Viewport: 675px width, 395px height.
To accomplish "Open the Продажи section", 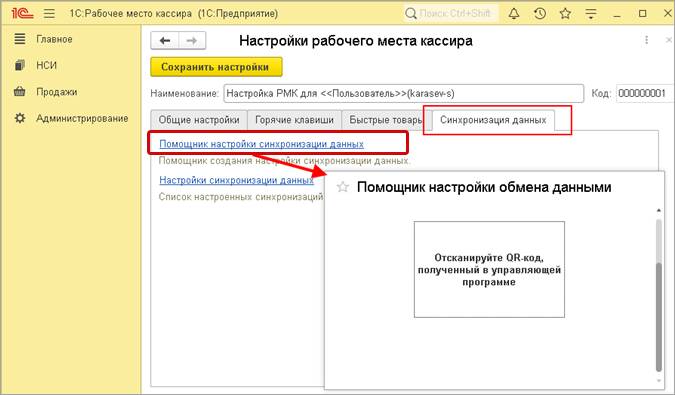I will [x=56, y=92].
